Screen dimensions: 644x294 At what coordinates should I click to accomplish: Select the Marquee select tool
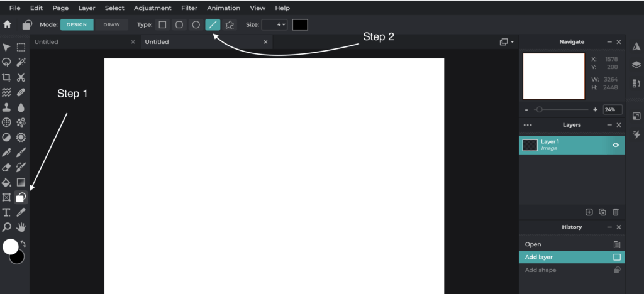21,48
